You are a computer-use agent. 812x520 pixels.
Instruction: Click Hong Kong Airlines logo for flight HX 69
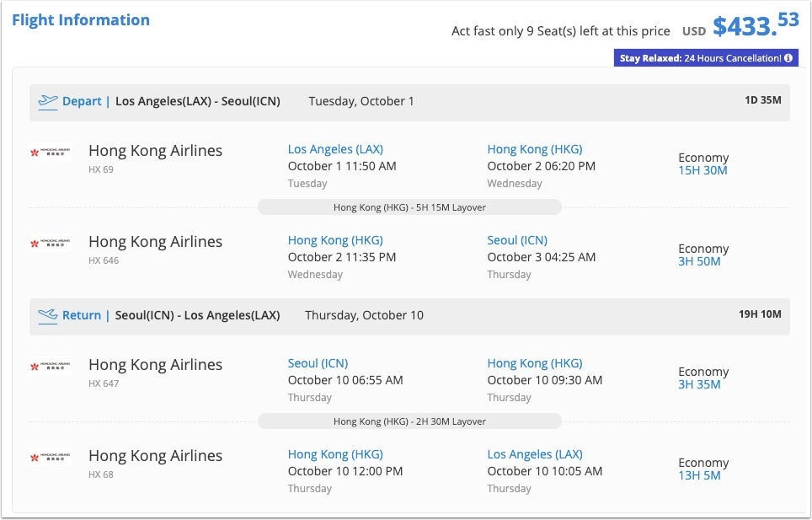click(51, 153)
